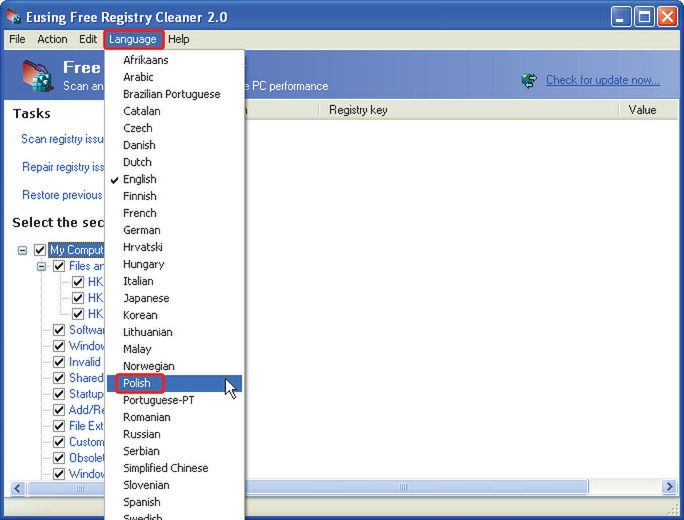
Task: Collapse the Files and paths tree node
Action: pyautogui.click(x=41, y=266)
